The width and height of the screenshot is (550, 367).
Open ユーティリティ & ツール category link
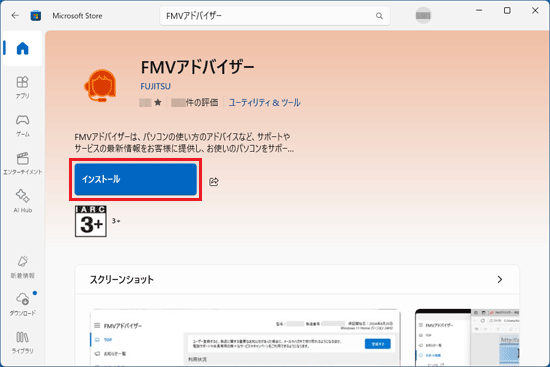tap(264, 102)
